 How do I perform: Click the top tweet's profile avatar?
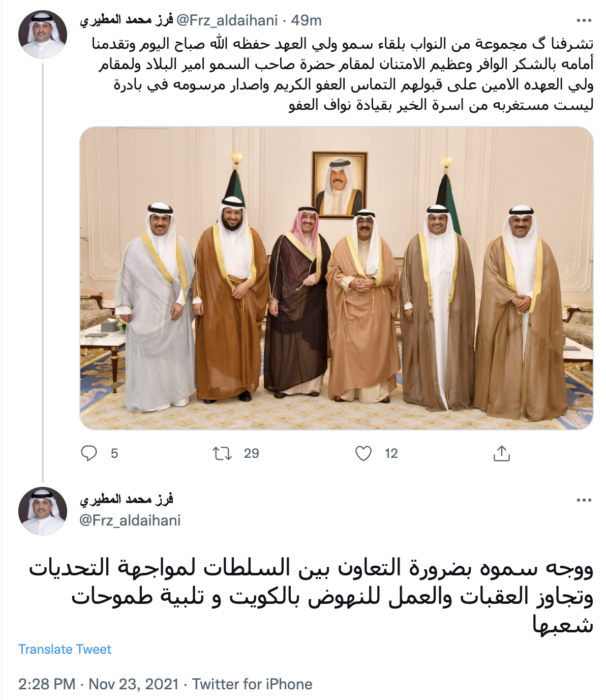click(43, 35)
